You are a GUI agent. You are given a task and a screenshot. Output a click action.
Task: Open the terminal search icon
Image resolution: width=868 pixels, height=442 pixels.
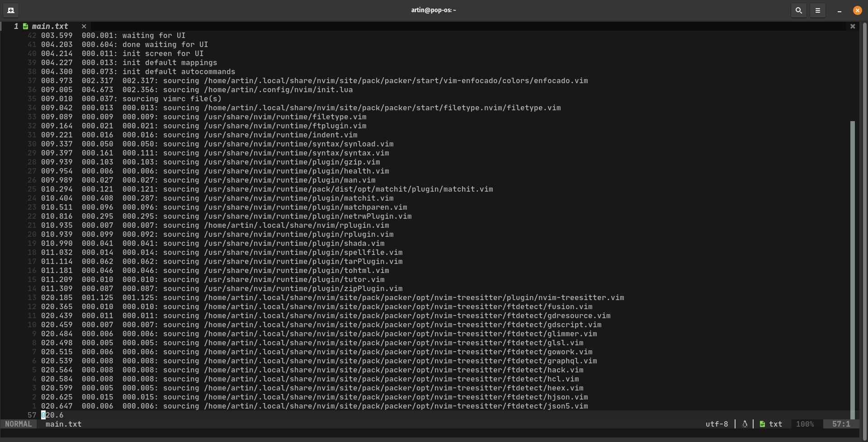point(798,10)
